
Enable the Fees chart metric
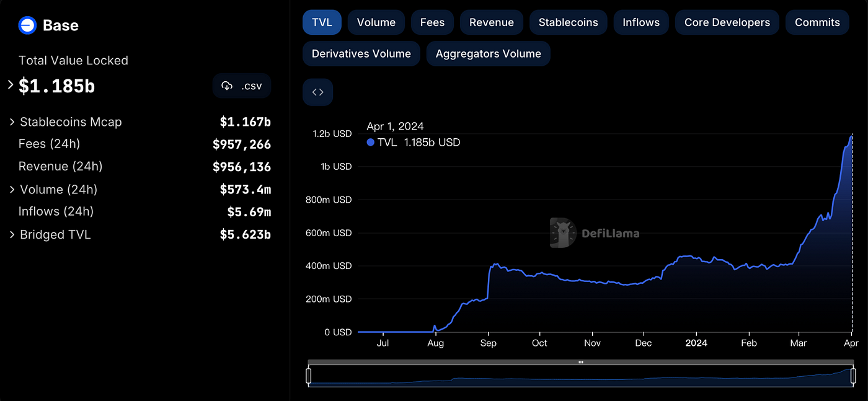click(x=432, y=22)
